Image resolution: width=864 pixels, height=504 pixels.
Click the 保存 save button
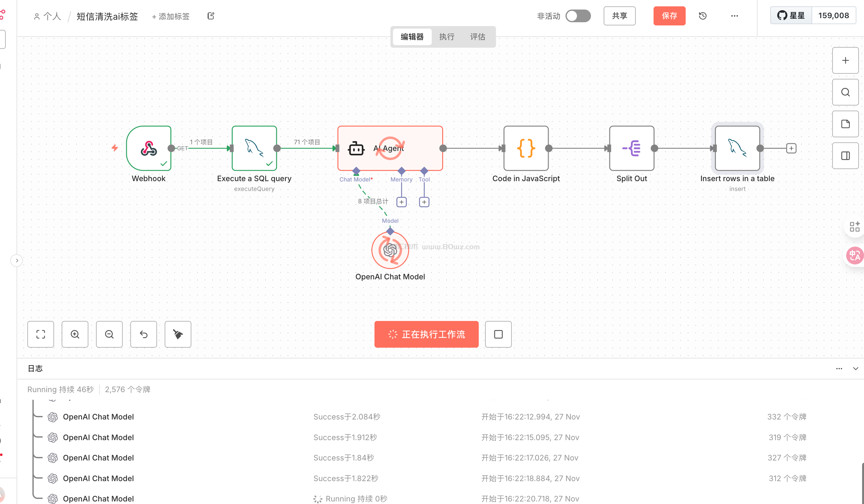[x=669, y=16]
